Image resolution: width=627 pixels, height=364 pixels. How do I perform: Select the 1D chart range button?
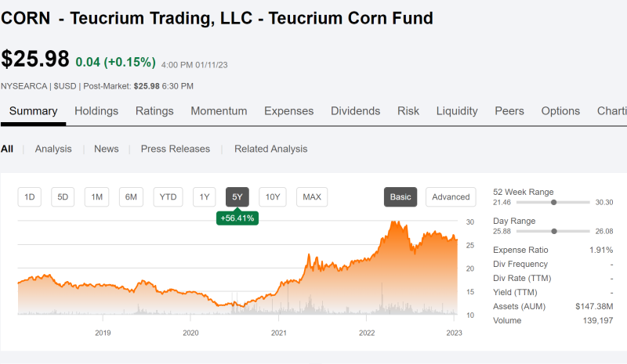[x=29, y=197]
